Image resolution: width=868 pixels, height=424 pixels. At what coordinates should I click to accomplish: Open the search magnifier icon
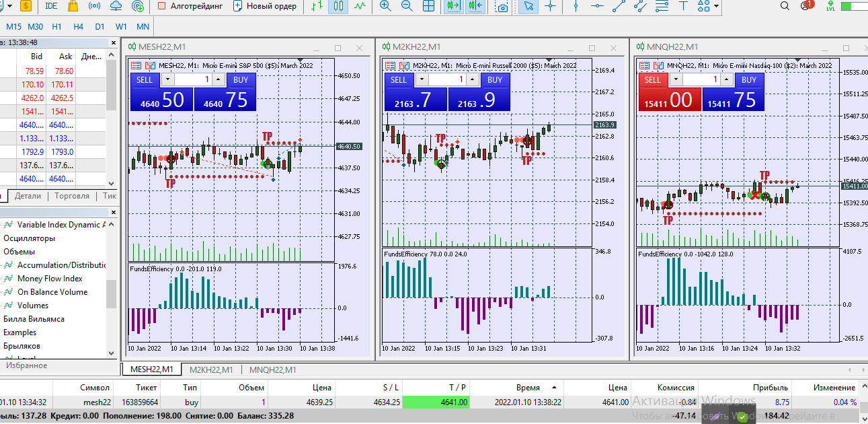pyautogui.click(x=785, y=6)
